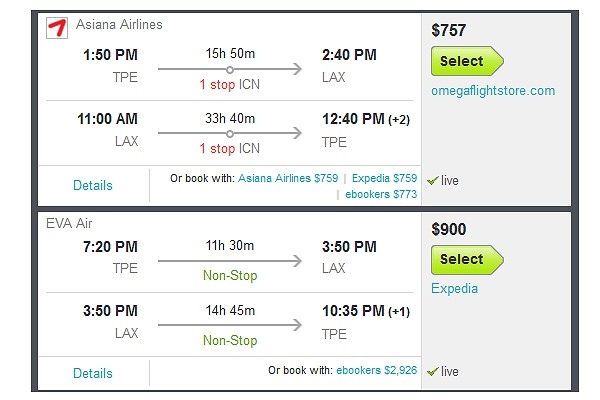600x400 pixels.
Task: Expand Details for the Asiana Airlines flight
Action: [x=92, y=185]
